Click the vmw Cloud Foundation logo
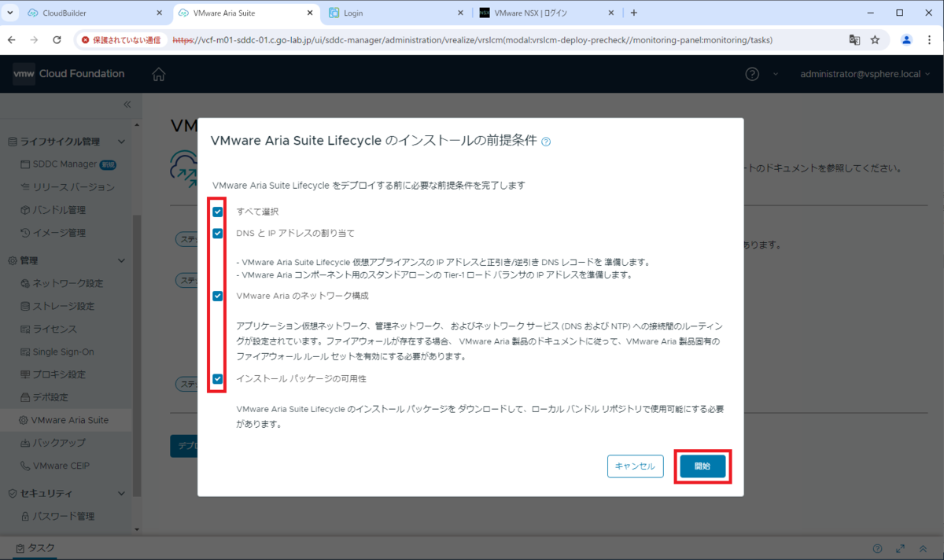The image size is (944, 560). pos(68,74)
